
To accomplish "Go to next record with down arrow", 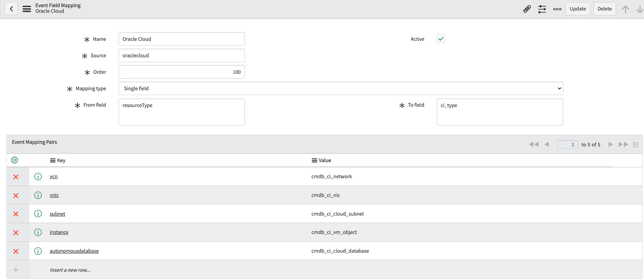I will 640,9.
